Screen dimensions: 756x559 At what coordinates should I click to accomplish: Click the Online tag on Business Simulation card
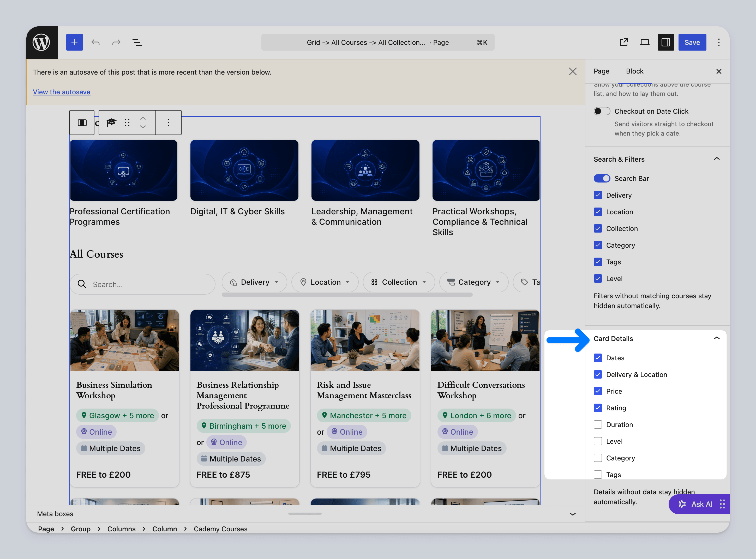pos(97,432)
